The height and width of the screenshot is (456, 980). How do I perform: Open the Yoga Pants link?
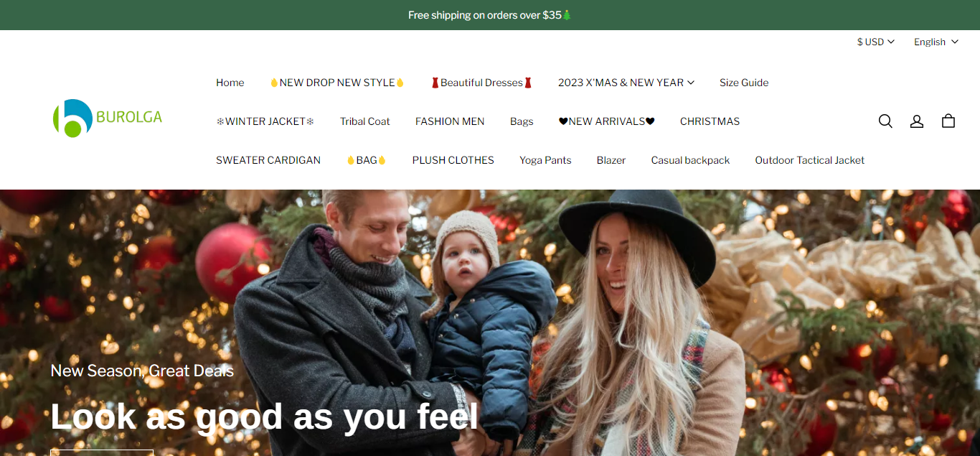[x=545, y=160]
